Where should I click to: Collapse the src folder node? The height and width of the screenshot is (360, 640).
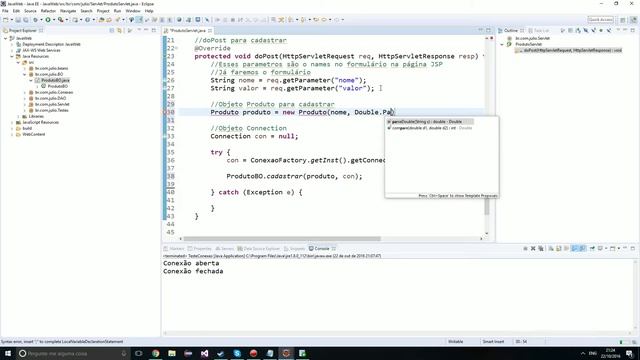click(18, 62)
